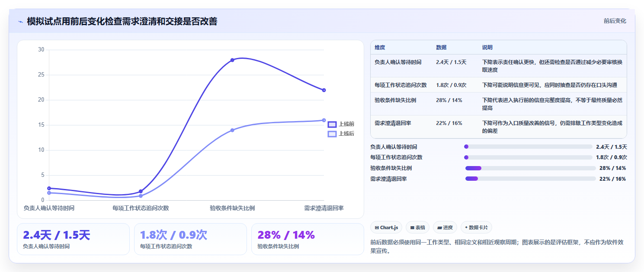Select the 上线前 data point at 28
644x272 pixels.
[x=232, y=60]
